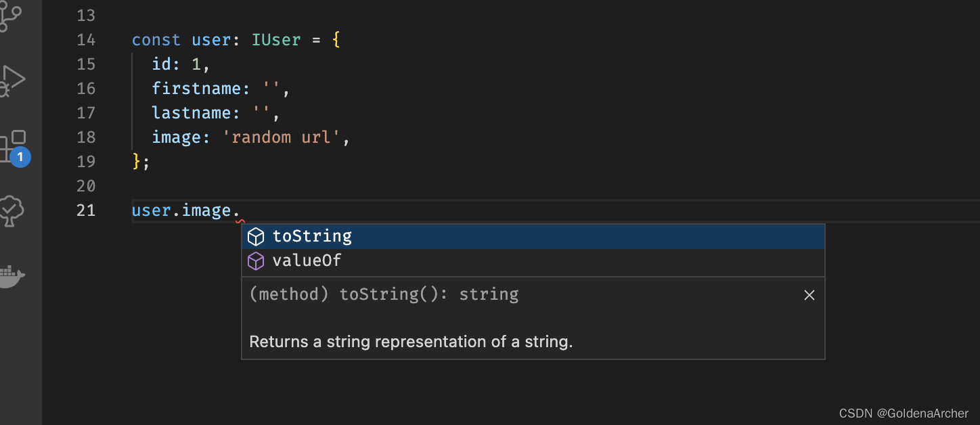Screen dimensions: 980x425
Task: Select the valueOf suggestion
Action: pyautogui.click(x=533, y=261)
